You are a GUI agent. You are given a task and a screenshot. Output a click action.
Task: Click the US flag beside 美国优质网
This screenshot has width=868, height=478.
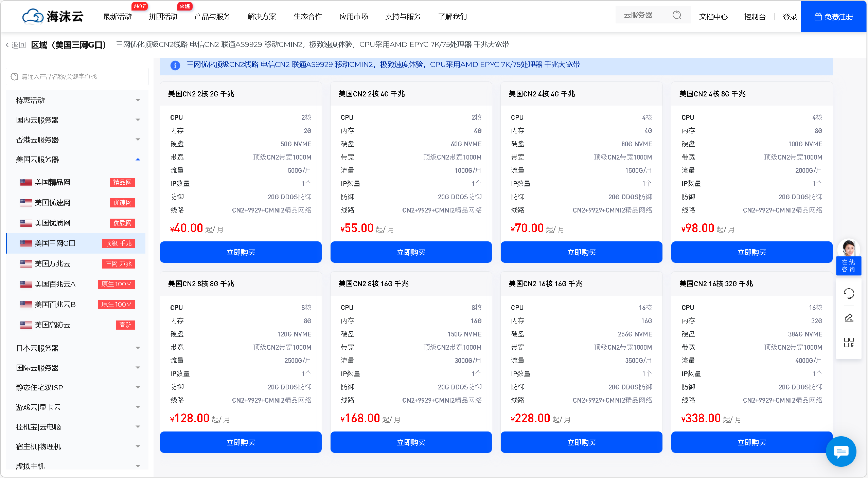(x=26, y=223)
